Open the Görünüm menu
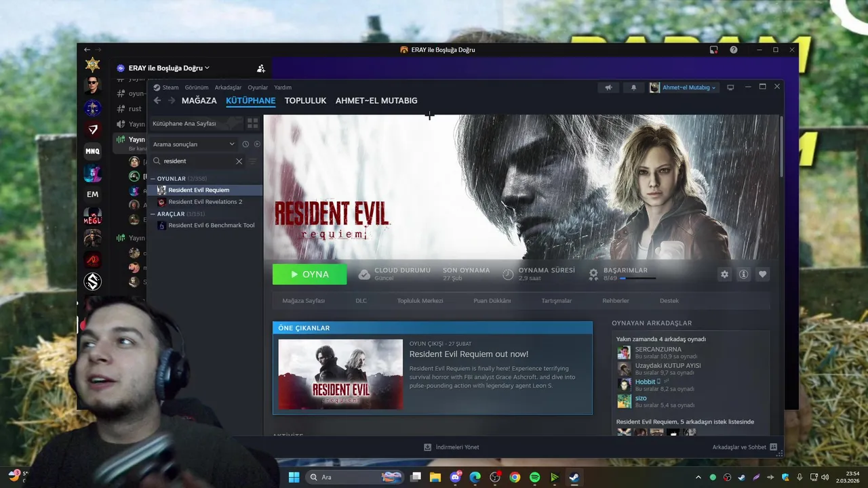 [x=197, y=87]
